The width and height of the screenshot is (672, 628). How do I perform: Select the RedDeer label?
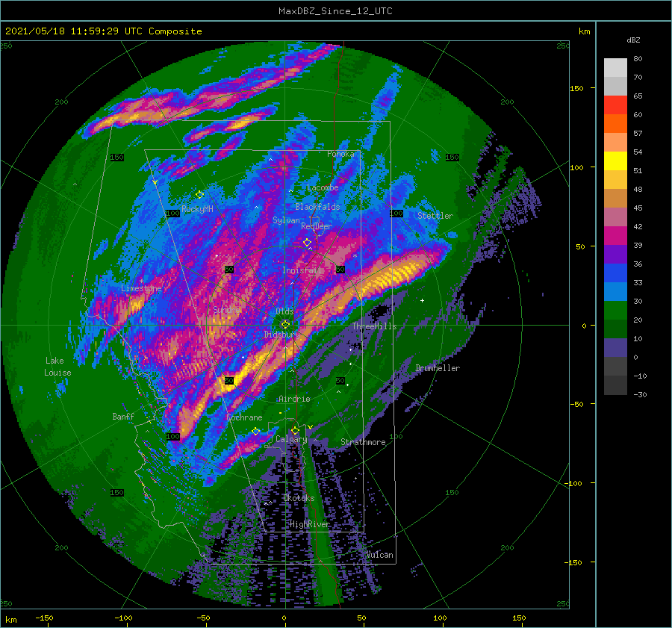(x=317, y=226)
